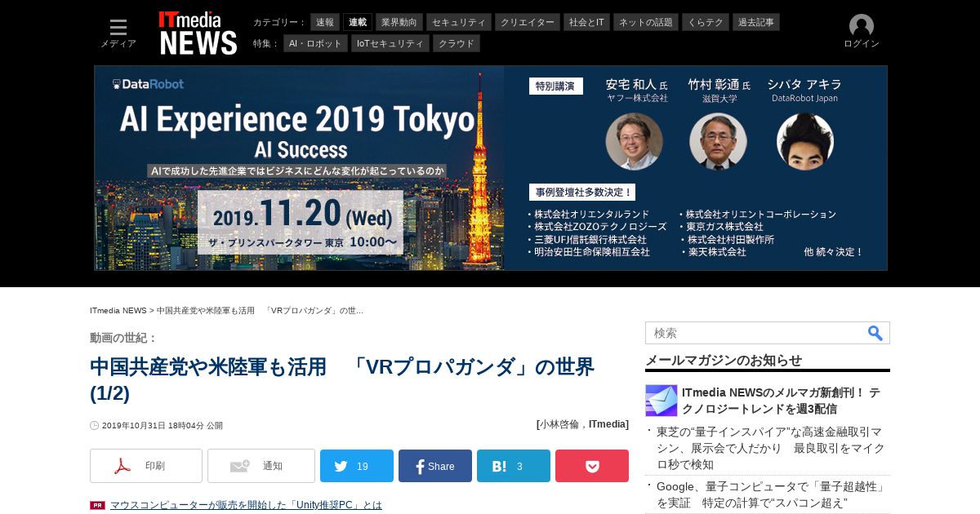Open the 東芝 量子インスパイア article link
The width and height of the screenshot is (980, 514).
click(x=770, y=448)
